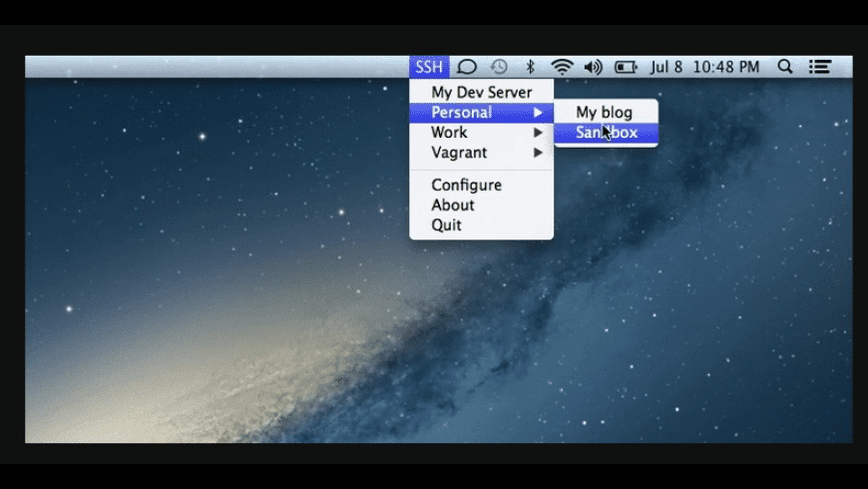Viewport: 868px width, 489px height.
Task: Open the Bluetooth status menu
Action: [x=531, y=67]
